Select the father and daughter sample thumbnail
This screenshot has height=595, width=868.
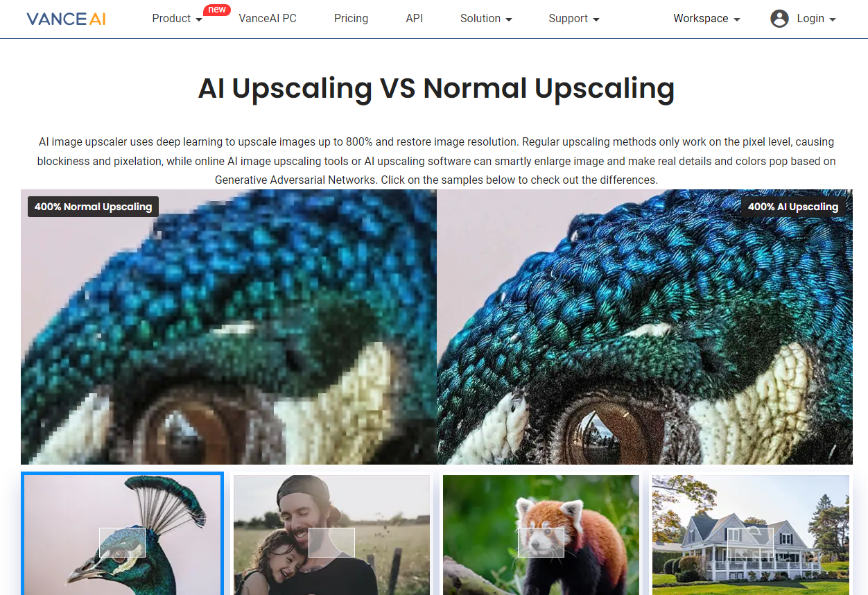pyautogui.click(x=332, y=535)
